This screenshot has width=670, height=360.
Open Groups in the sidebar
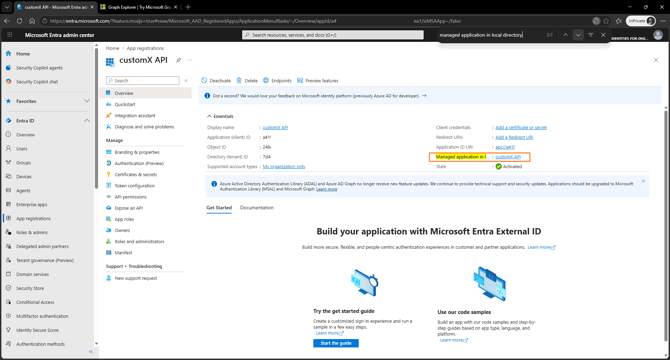pyautogui.click(x=23, y=163)
